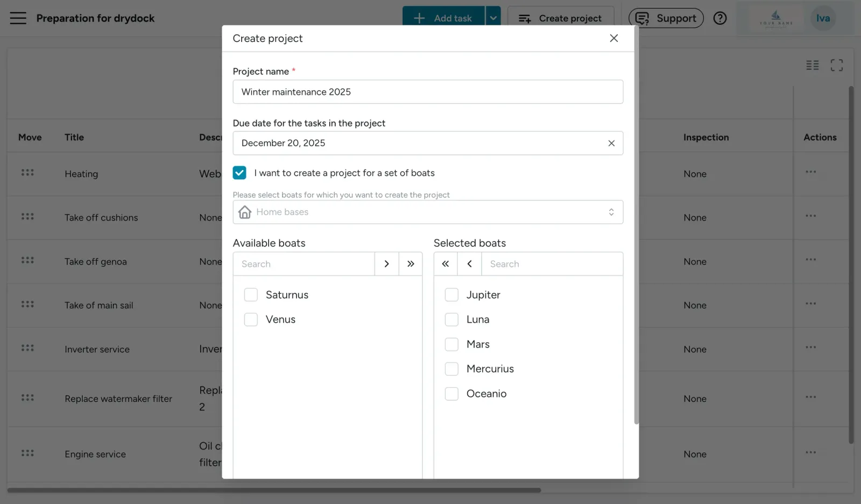Click the Title column header
Viewport: 861px width, 504px height.
(x=74, y=137)
